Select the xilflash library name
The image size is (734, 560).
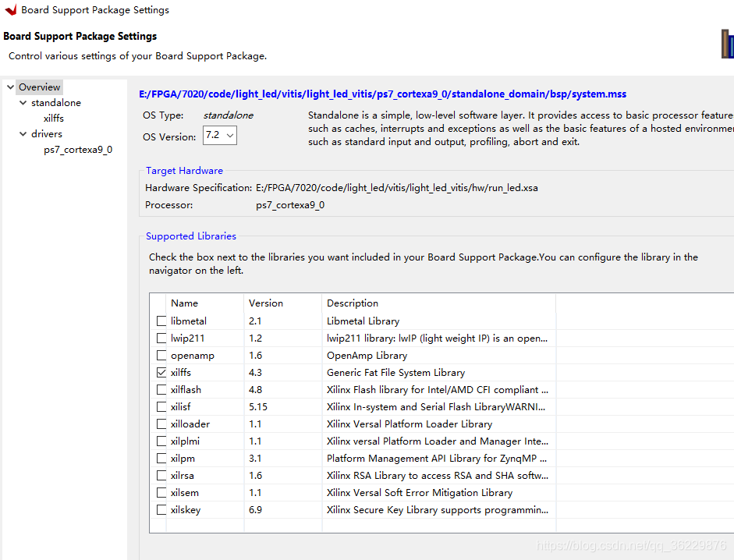coord(186,389)
